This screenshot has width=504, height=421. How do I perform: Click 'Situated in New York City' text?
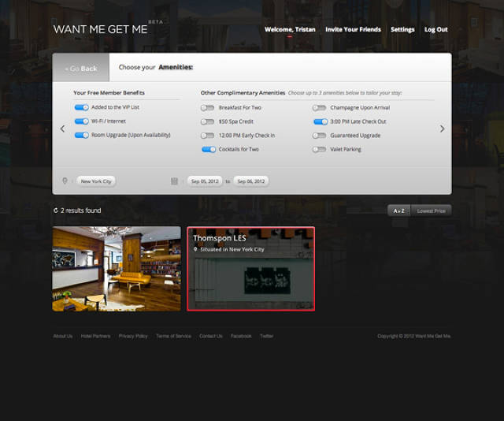coord(232,249)
